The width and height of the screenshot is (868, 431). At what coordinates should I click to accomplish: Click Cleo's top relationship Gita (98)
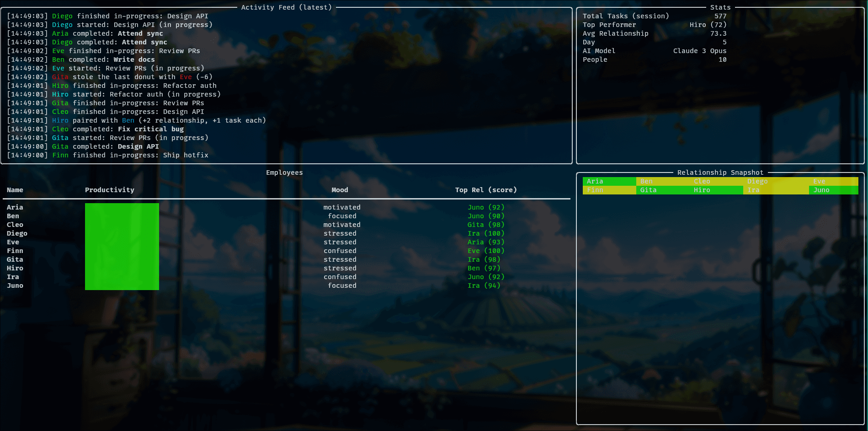[486, 225]
